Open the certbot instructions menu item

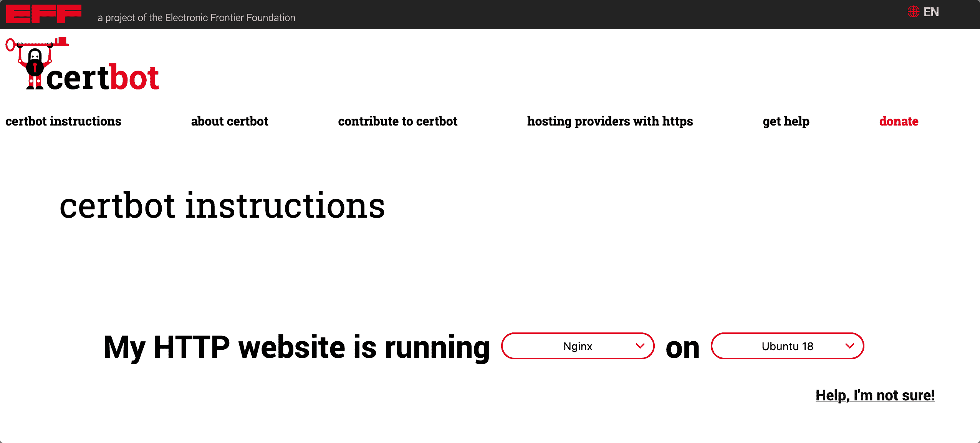(x=63, y=121)
